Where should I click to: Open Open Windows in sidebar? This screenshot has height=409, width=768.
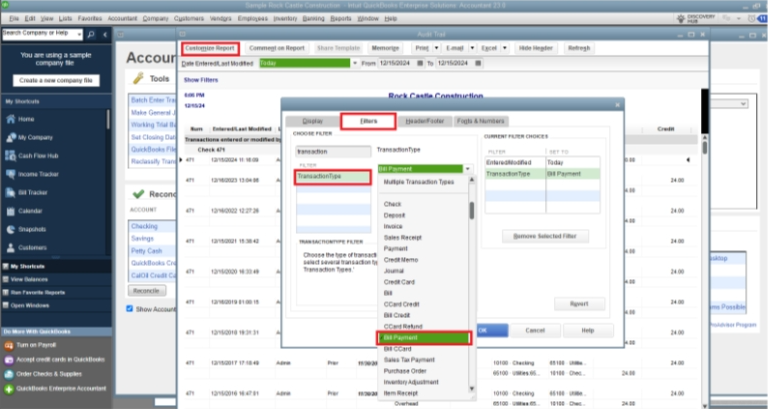click(x=29, y=306)
